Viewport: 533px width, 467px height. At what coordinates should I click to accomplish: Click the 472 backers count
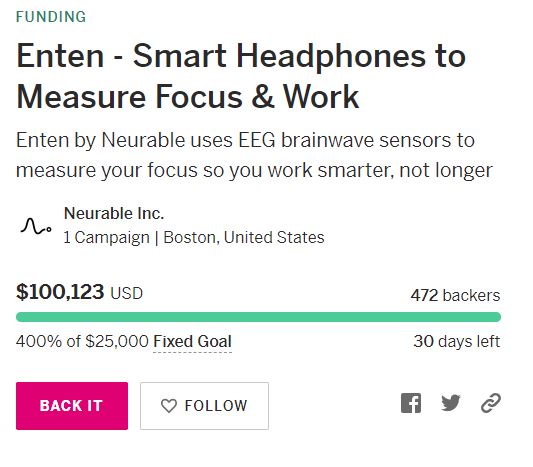point(455,295)
